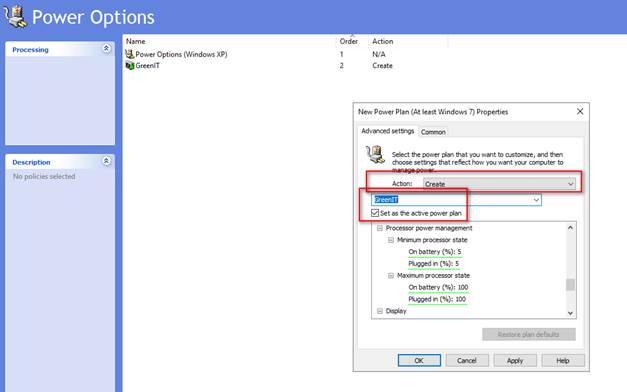Screen dimensions: 627x392
Task: Click the Apply button
Action: point(515,360)
